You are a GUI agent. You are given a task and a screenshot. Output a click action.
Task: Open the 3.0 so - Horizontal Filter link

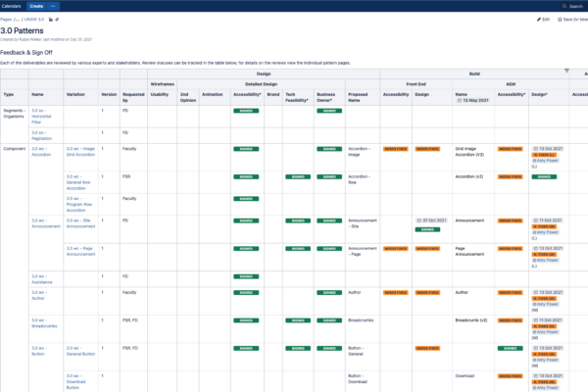(41, 117)
